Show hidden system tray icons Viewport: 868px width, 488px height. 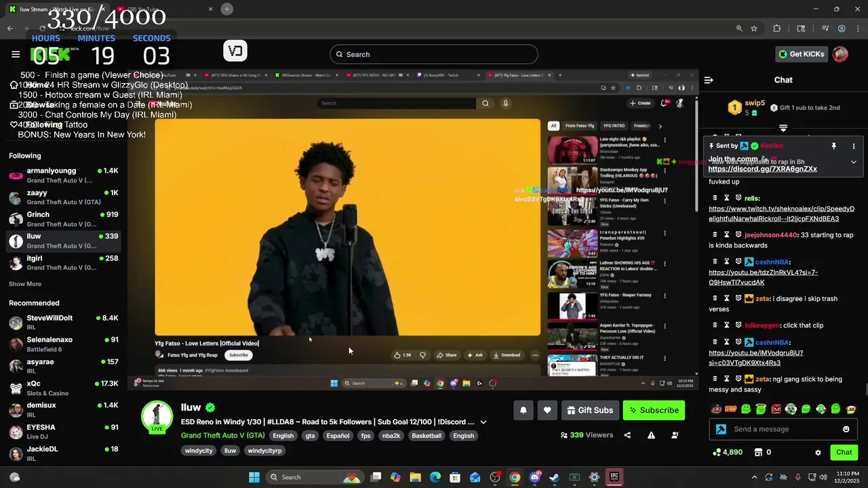[x=754, y=477]
